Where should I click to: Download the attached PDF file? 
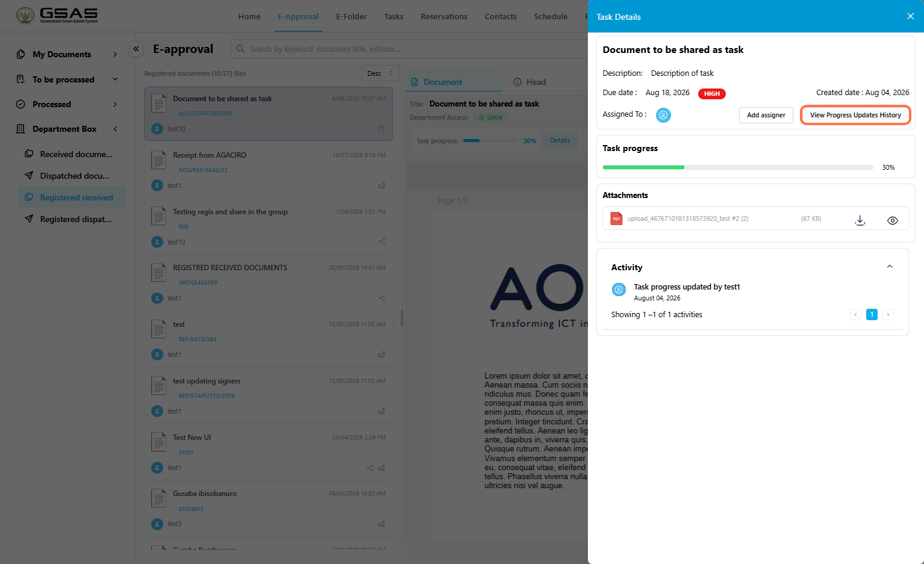[860, 220]
